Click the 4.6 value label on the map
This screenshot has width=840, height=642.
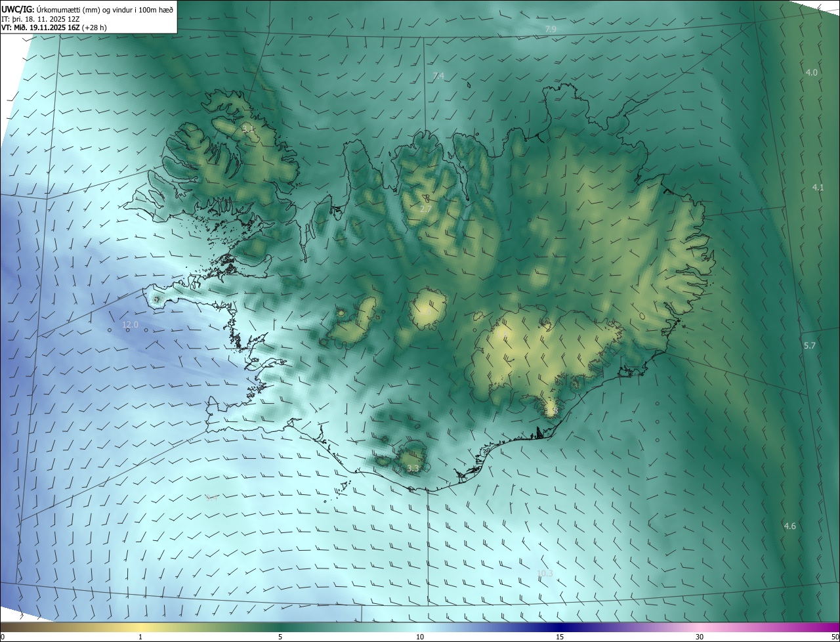coord(789,526)
